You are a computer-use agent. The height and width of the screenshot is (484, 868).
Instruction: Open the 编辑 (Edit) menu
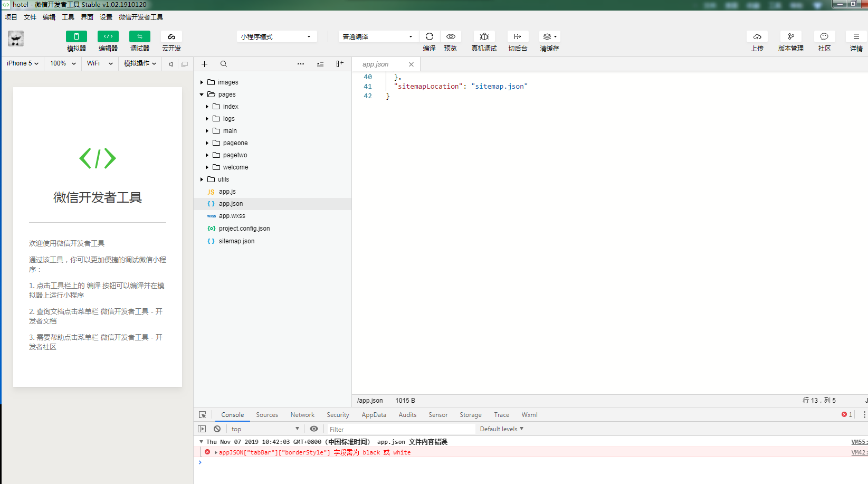(x=49, y=17)
